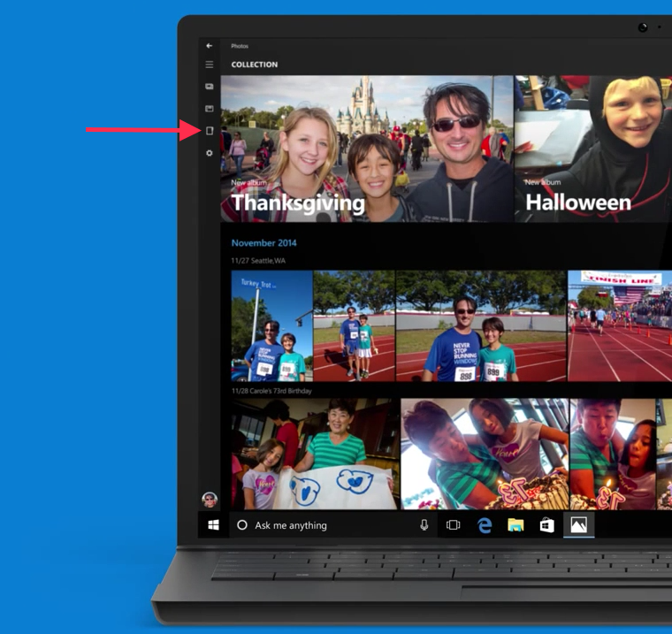Open the Collection view sidebar icon
Viewport: 672px width, 634px height.
point(210,87)
